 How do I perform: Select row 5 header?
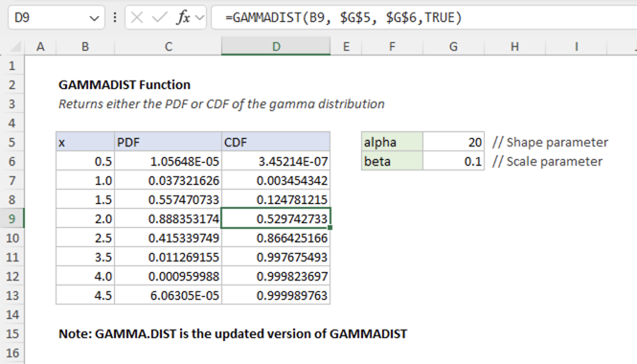pyautogui.click(x=12, y=142)
